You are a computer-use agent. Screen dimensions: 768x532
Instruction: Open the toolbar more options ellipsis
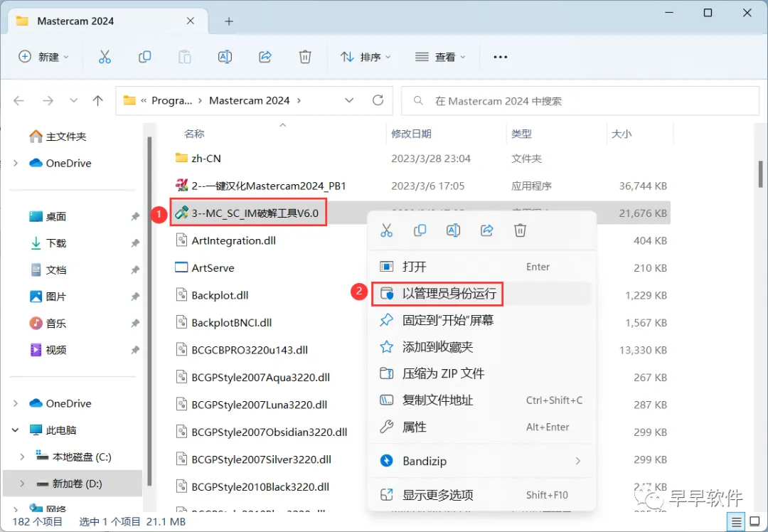coord(500,57)
